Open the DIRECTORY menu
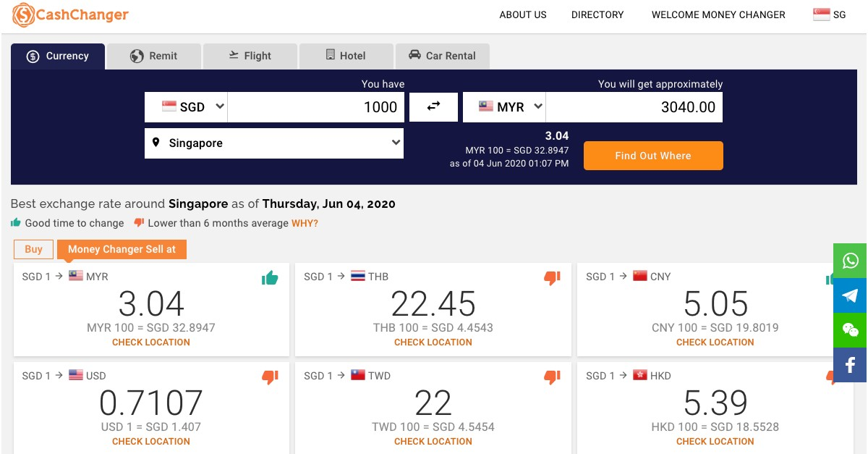868x454 pixels. tap(597, 14)
